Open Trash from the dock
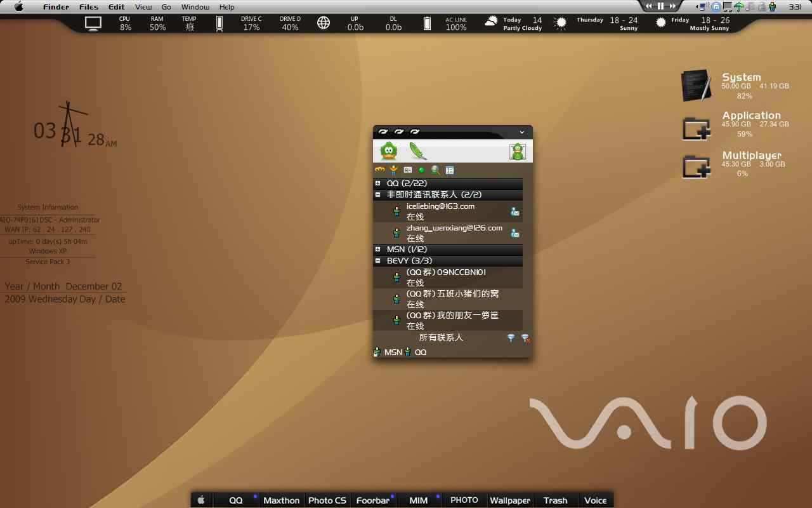The height and width of the screenshot is (508, 812). click(556, 500)
